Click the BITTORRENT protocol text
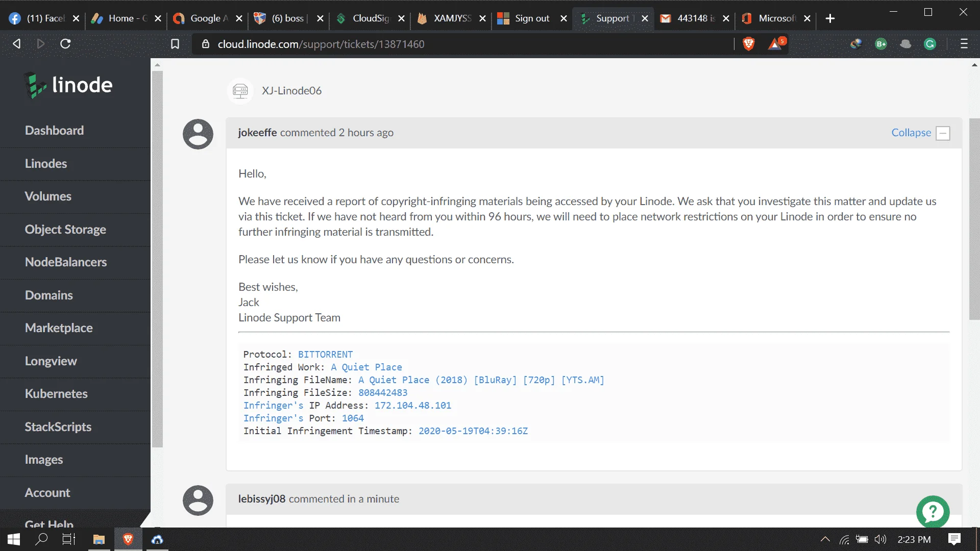Screen dimensions: 980x551 pos(325,355)
